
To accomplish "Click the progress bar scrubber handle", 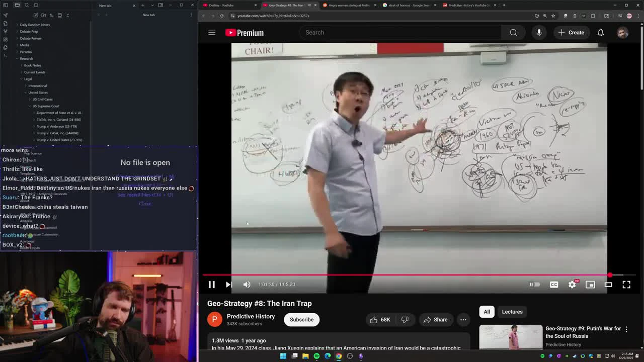I will pos(610,275).
